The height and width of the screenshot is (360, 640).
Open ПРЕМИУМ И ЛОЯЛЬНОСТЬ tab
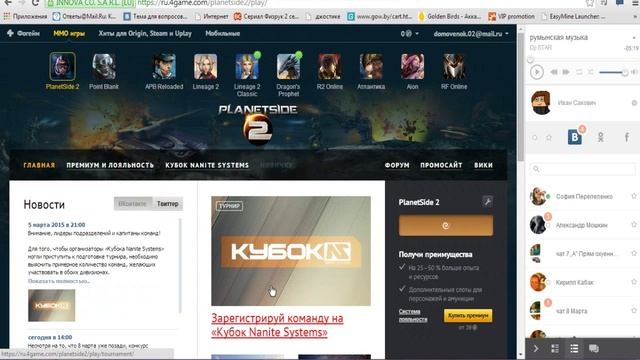[x=110, y=165]
